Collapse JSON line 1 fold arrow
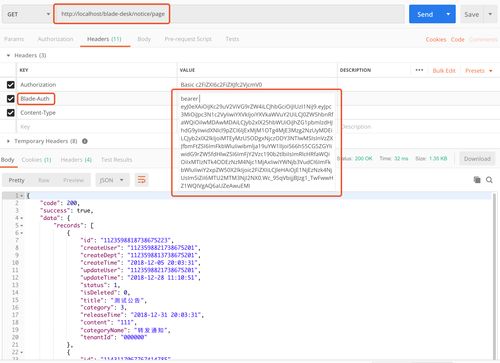This screenshot has height=363, width=500. pos(22,196)
